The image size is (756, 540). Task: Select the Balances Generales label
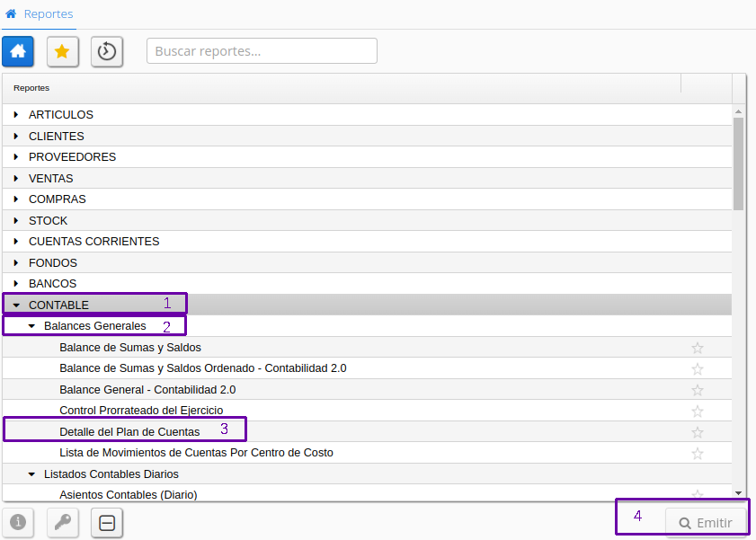95,326
